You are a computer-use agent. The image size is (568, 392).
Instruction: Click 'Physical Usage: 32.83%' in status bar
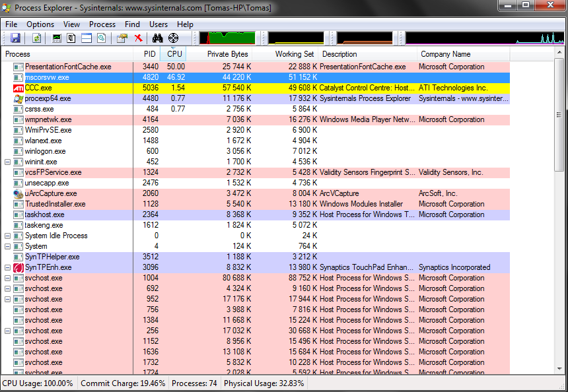point(264,383)
